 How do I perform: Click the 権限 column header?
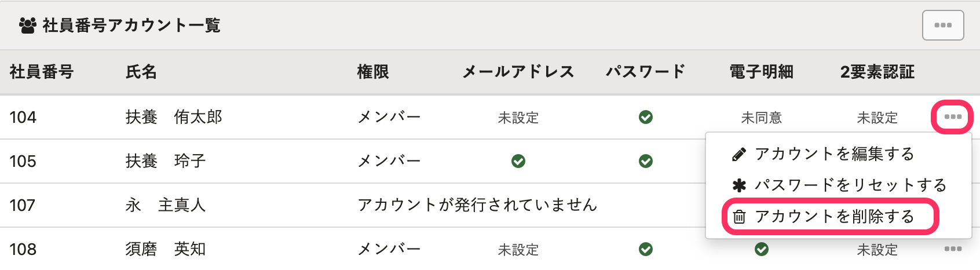click(x=373, y=72)
